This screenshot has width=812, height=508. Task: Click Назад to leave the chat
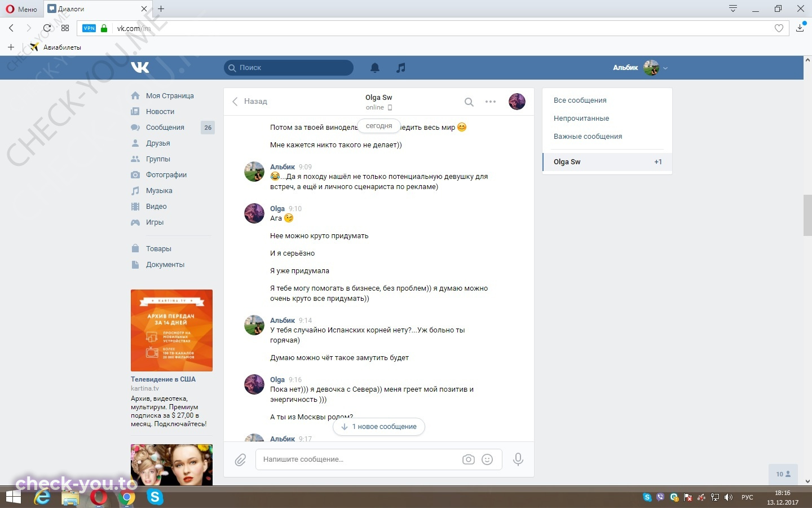point(250,102)
